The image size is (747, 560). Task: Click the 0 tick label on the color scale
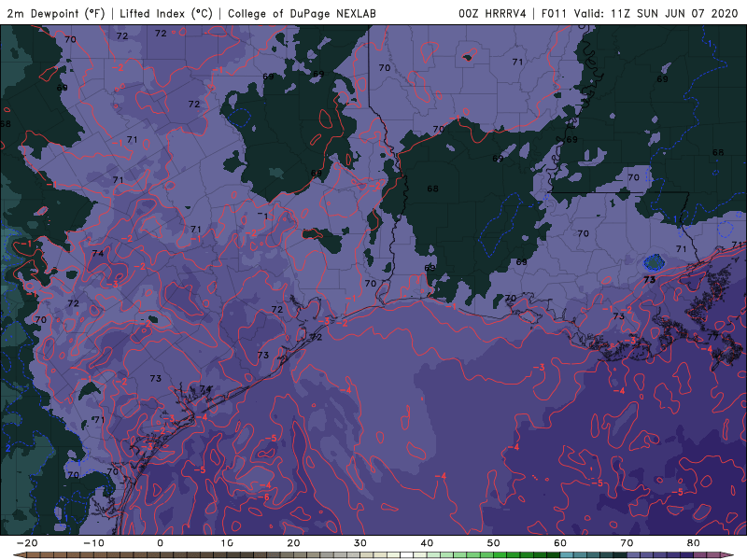(x=160, y=543)
